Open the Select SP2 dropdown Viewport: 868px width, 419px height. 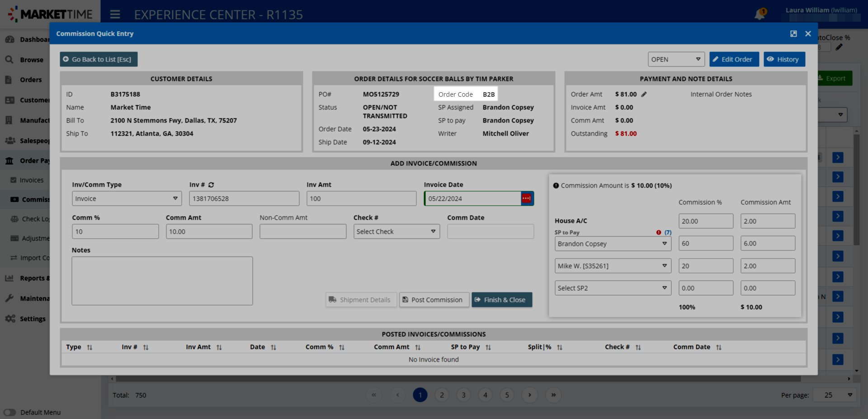click(613, 288)
